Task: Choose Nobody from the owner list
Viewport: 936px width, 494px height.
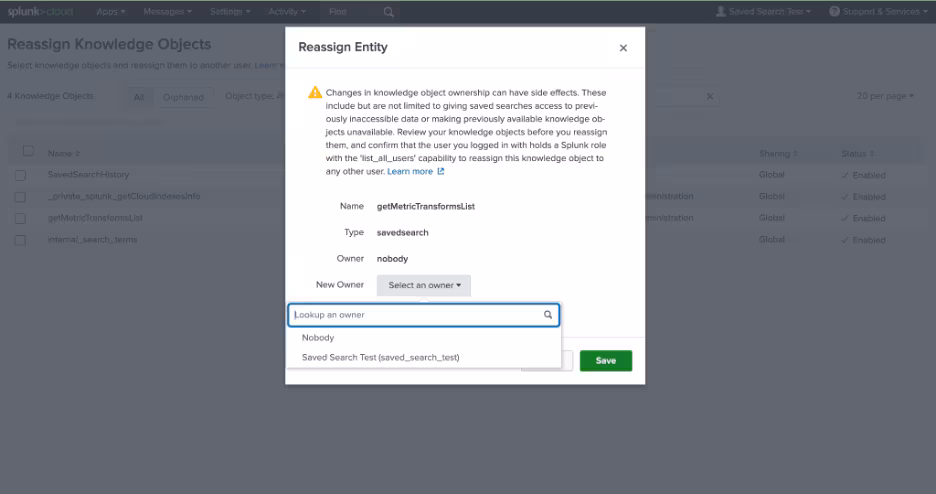Action: click(318, 338)
